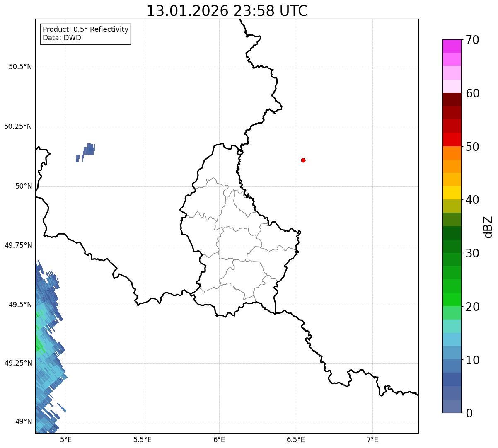Image resolution: width=498 pixels, height=448 pixels.
Task: Click the '49°N' latitude label
Action: (x=24, y=421)
